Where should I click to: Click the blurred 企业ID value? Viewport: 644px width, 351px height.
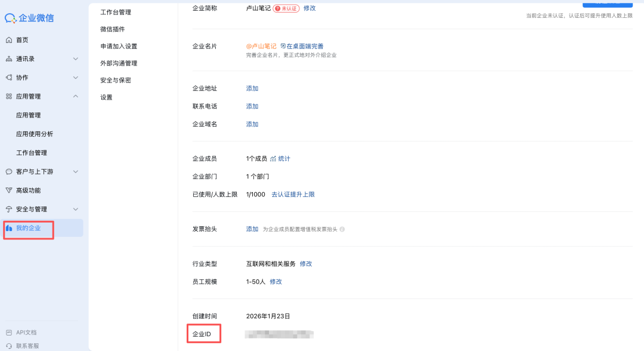pyautogui.click(x=279, y=334)
